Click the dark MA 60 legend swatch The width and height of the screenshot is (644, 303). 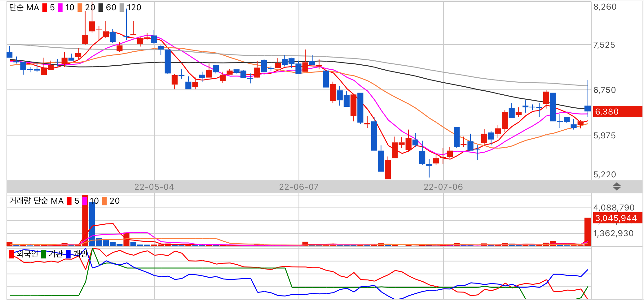click(101, 7)
